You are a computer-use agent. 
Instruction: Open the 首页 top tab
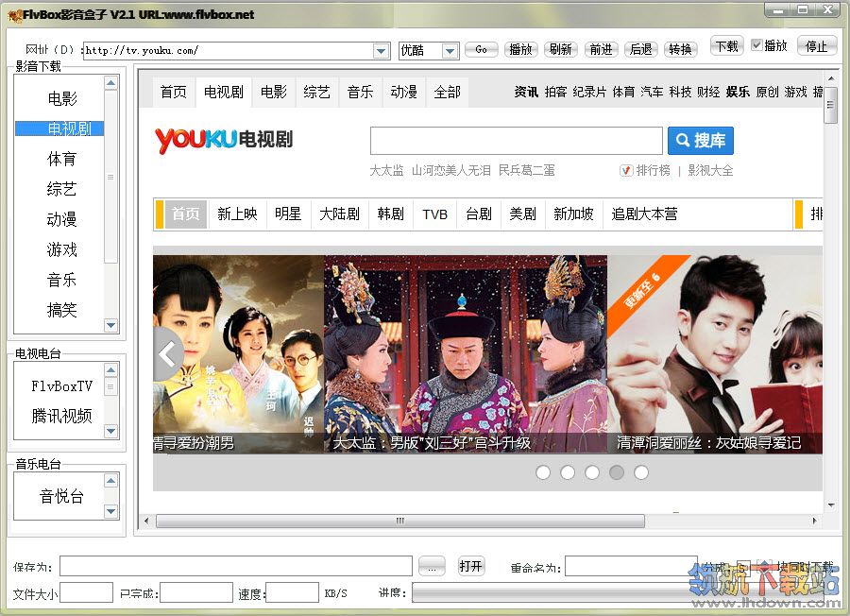pos(174,93)
